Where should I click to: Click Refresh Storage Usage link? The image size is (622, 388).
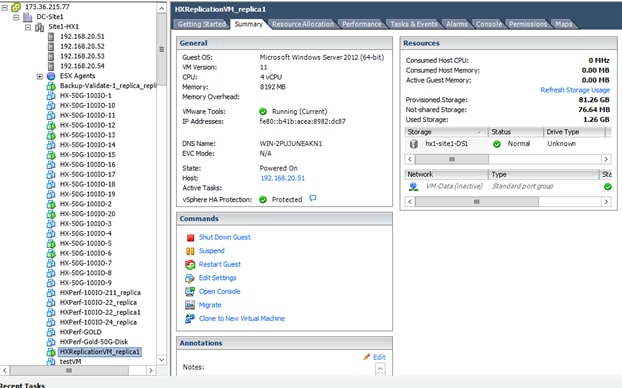pos(575,90)
